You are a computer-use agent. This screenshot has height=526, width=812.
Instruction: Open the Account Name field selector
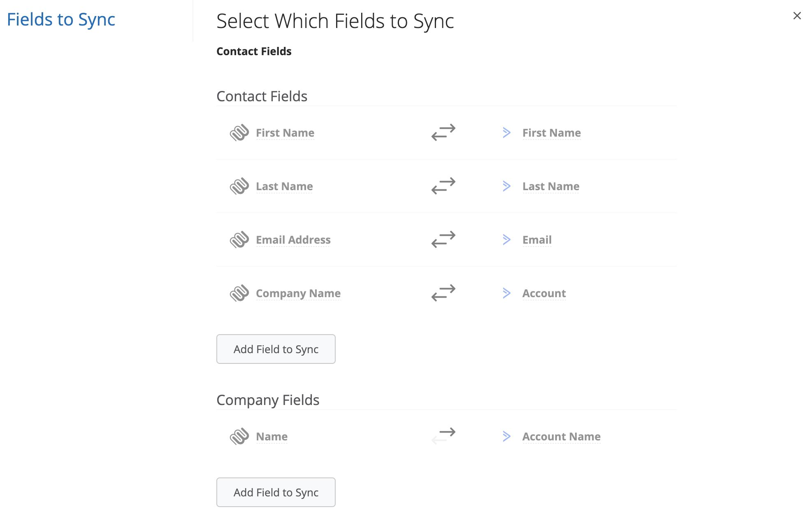click(561, 437)
